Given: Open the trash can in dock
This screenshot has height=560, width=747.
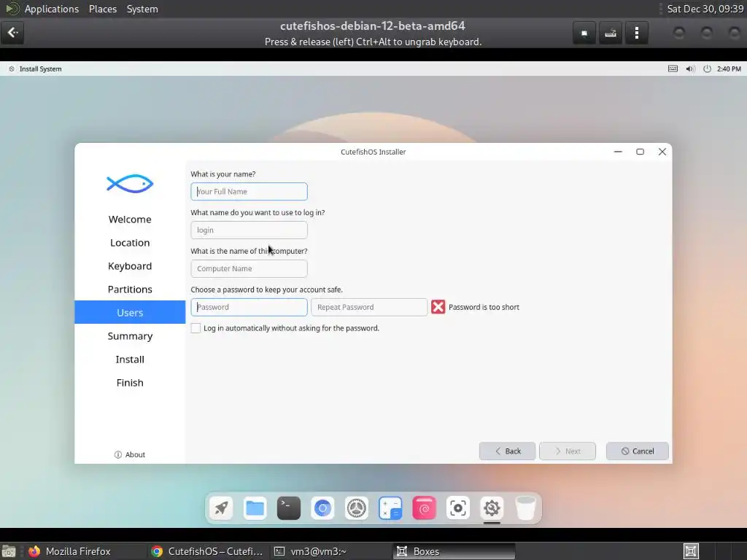Looking at the screenshot, I should click(525, 508).
